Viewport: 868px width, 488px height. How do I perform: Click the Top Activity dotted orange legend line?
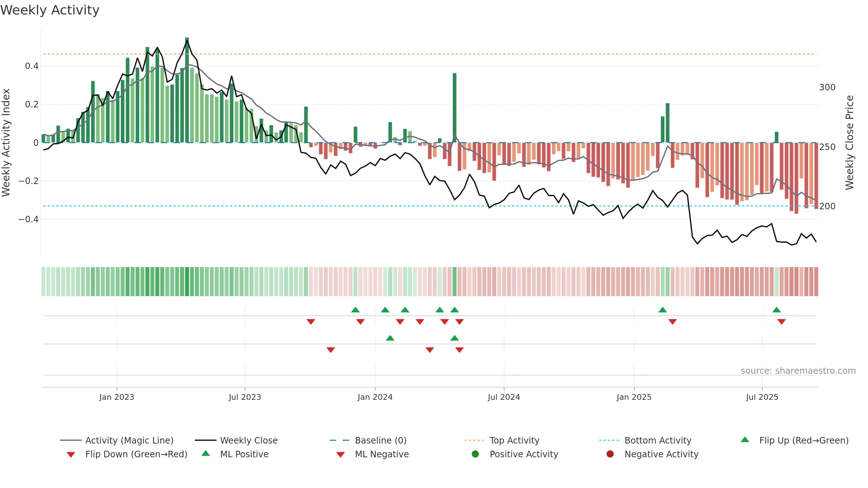pyautogui.click(x=474, y=440)
